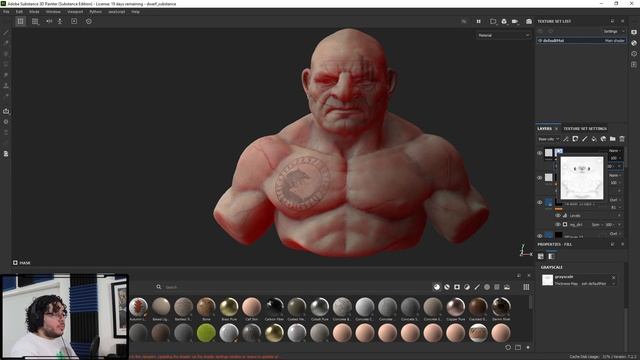The image size is (640, 360).
Task: Filter shelf by materials icon
Action: [x=437, y=287]
